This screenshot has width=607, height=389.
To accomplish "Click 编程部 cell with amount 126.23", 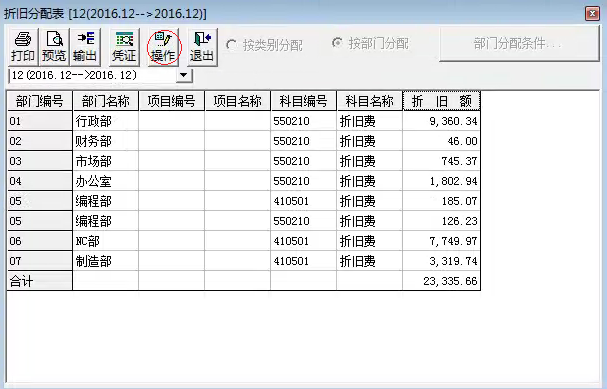I will 105,221.
